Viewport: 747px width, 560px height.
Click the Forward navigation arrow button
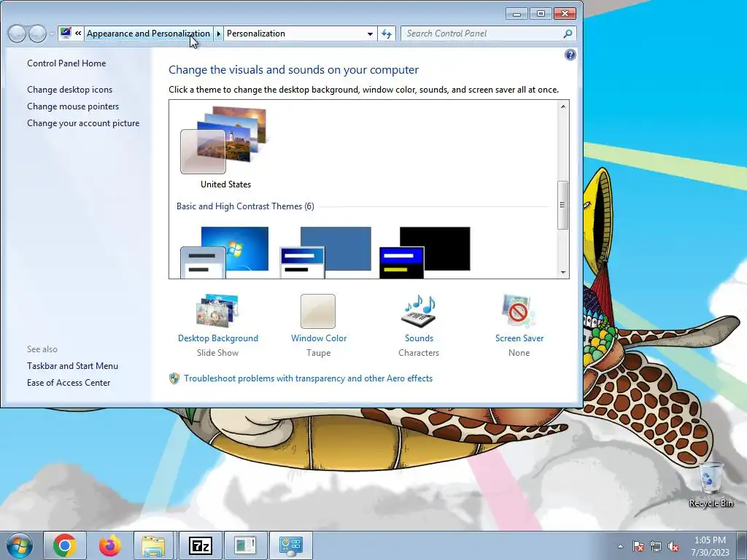coord(37,34)
